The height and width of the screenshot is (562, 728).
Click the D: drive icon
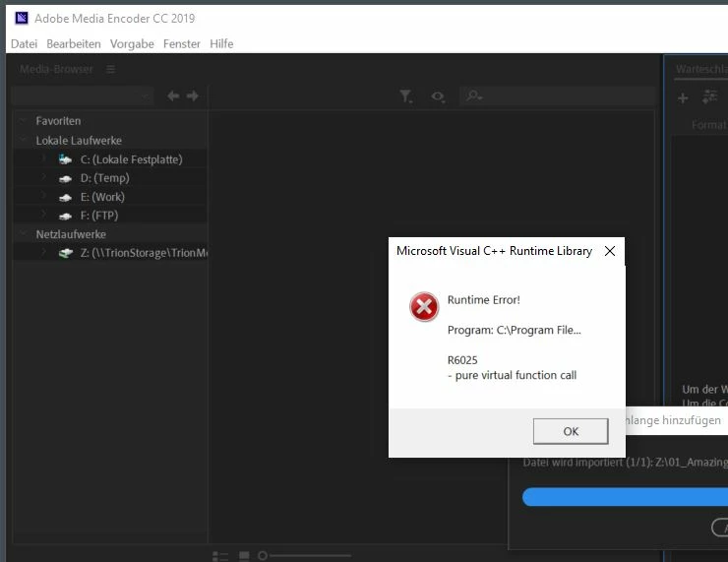pyautogui.click(x=66, y=179)
